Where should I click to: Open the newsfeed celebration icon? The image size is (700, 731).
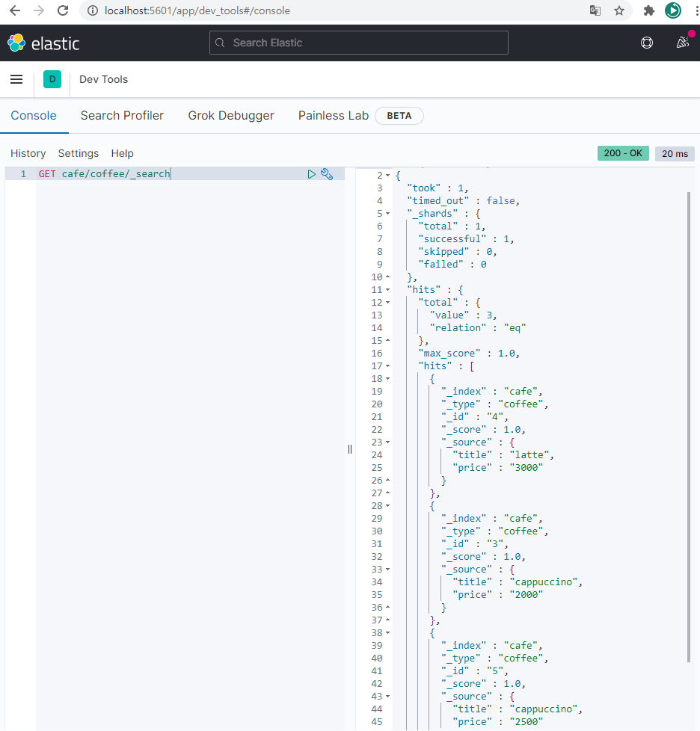(x=683, y=43)
